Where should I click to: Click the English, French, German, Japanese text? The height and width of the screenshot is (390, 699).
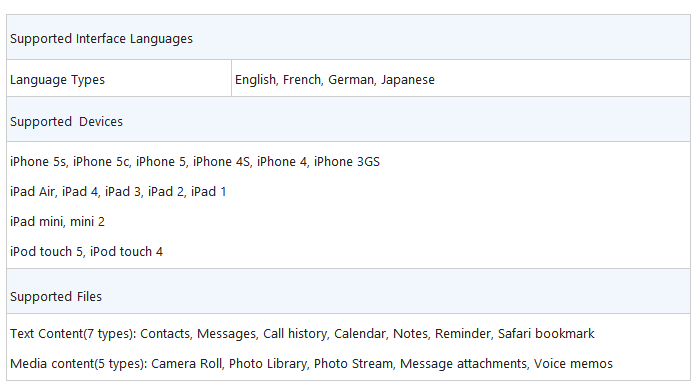click(x=335, y=80)
